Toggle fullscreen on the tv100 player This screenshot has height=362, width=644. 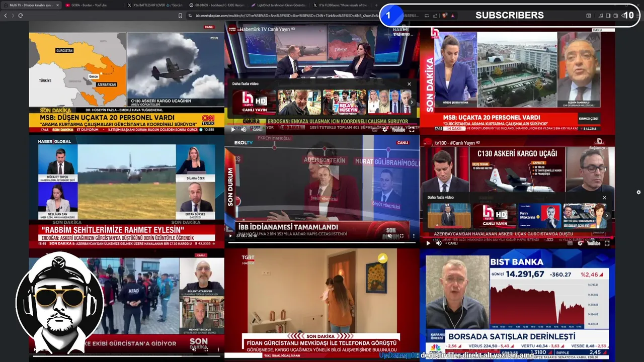[x=607, y=243]
